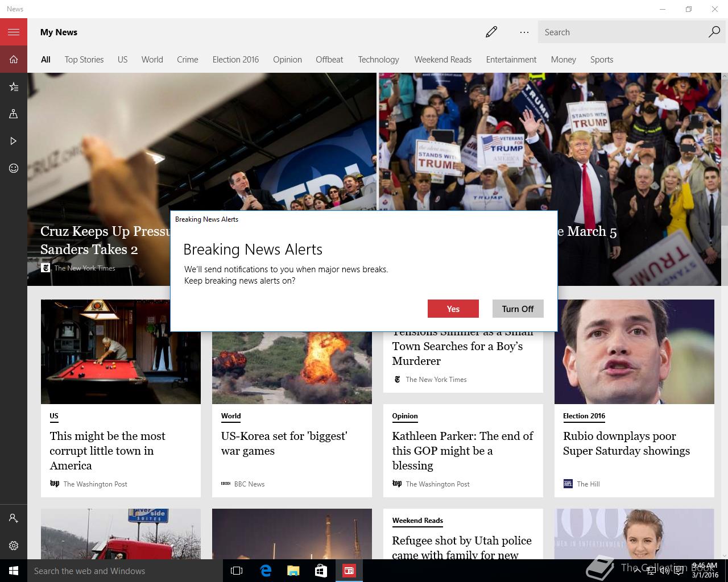Click the explosion photo thumbnail
Image resolution: width=728 pixels, height=582 pixels.
[292, 367]
